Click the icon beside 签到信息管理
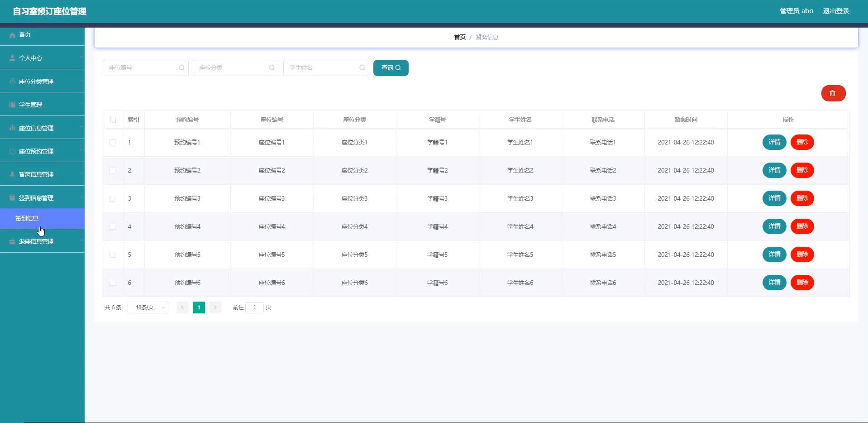 (x=12, y=198)
